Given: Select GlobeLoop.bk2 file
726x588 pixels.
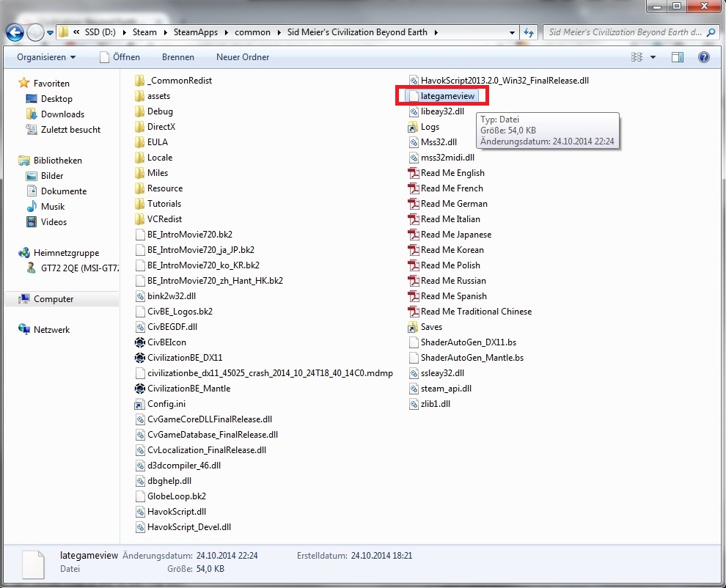Looking at the screenshot, I should (x=171, y=496).
